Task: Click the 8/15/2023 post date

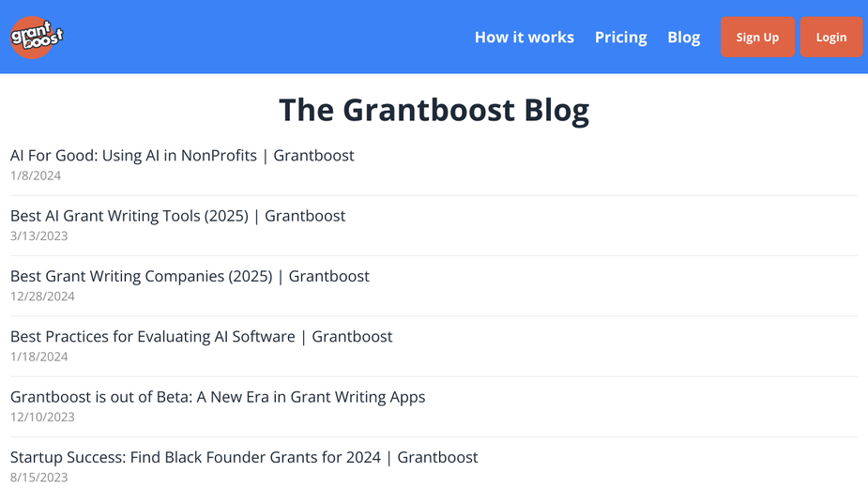Action: click(x=38, y=478)
